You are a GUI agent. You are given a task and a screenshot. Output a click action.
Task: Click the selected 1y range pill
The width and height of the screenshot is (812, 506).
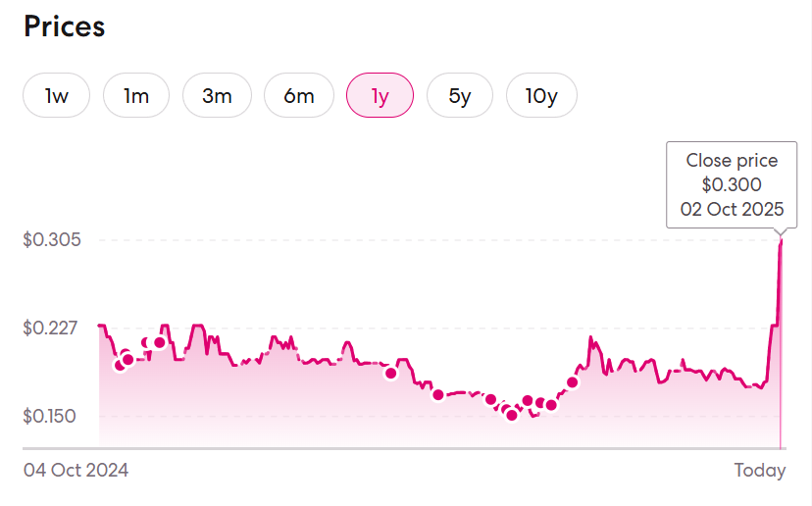click(x=380, y=96)
